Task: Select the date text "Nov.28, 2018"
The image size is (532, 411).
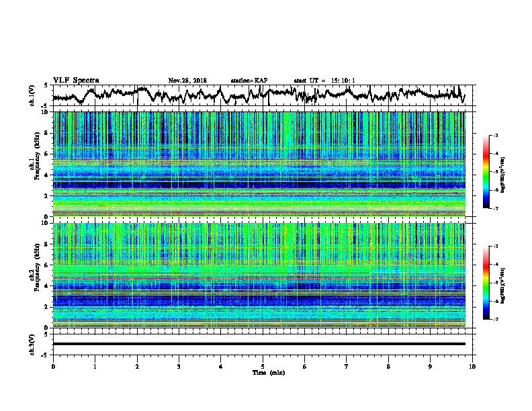Action: coord(187,81)
